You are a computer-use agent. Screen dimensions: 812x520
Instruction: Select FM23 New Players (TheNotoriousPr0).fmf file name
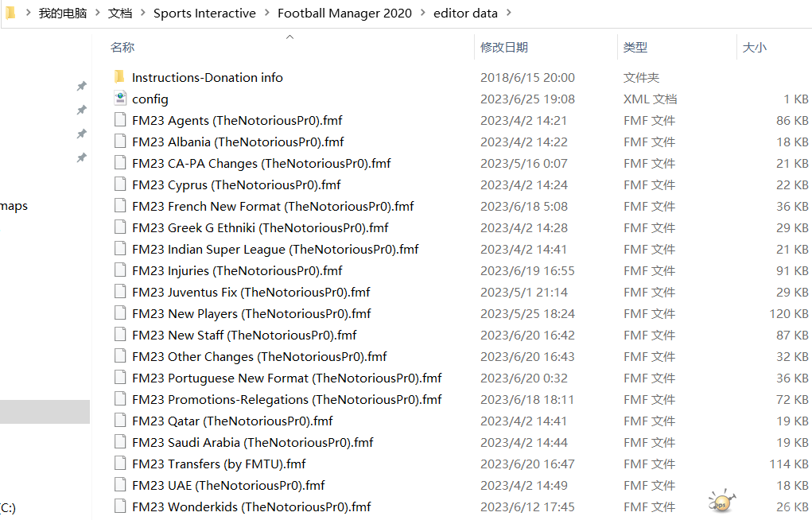tap(251, 314)
